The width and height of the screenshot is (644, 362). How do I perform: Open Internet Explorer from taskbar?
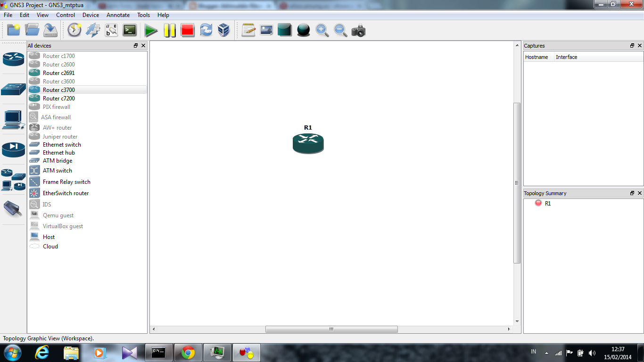[x=42, y=353]
